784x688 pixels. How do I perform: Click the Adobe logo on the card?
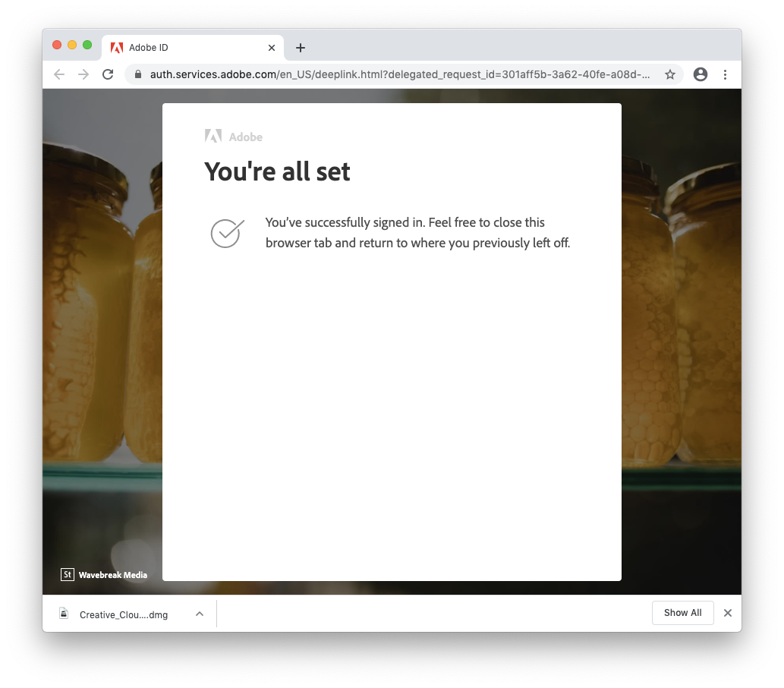point(234,137)
